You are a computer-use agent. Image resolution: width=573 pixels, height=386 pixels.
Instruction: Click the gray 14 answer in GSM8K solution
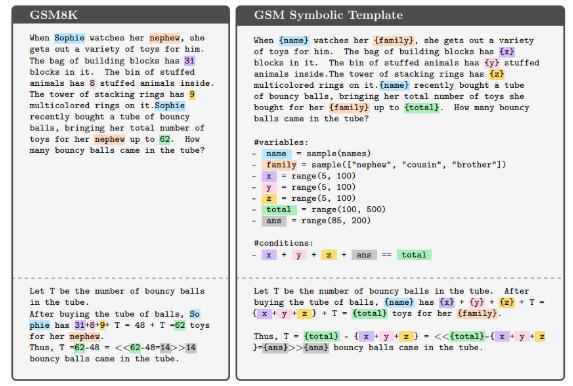click(x=191, y=347)
